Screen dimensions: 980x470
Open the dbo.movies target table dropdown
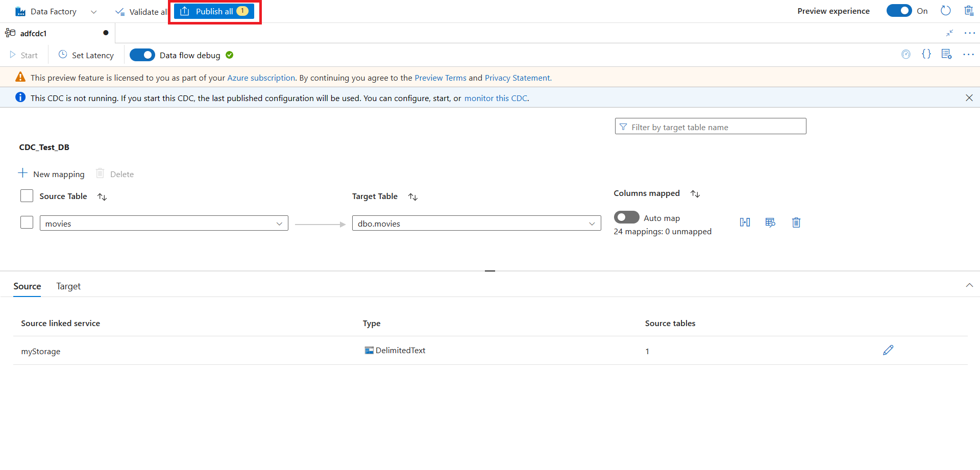click(x=476, y=223)
